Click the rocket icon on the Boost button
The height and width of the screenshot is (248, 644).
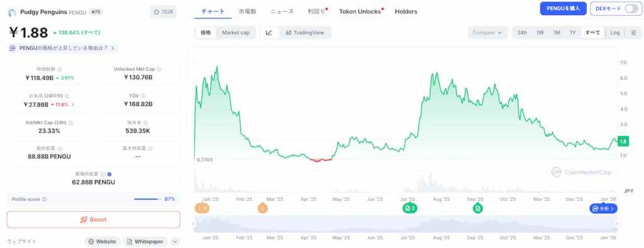click(x=84, y=220)
